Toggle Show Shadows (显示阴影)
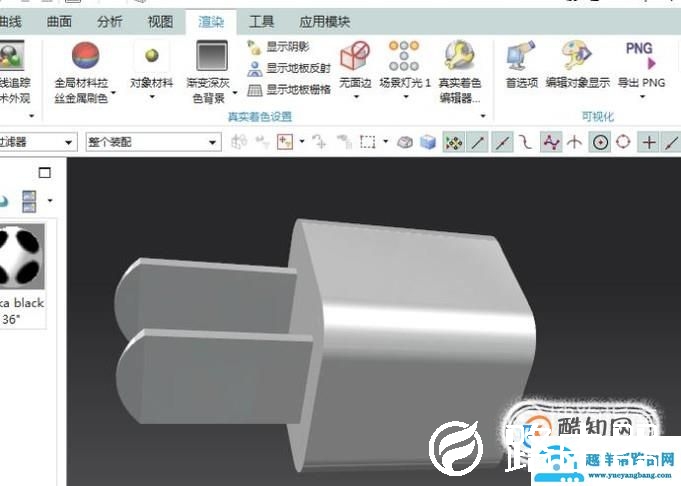The width and height of the screenshot is (681, 486). coord(278,47)
